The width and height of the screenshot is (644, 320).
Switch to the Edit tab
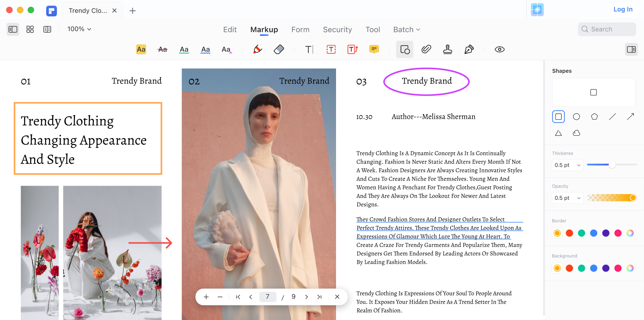pyautogui.click(x=230, y=30)
